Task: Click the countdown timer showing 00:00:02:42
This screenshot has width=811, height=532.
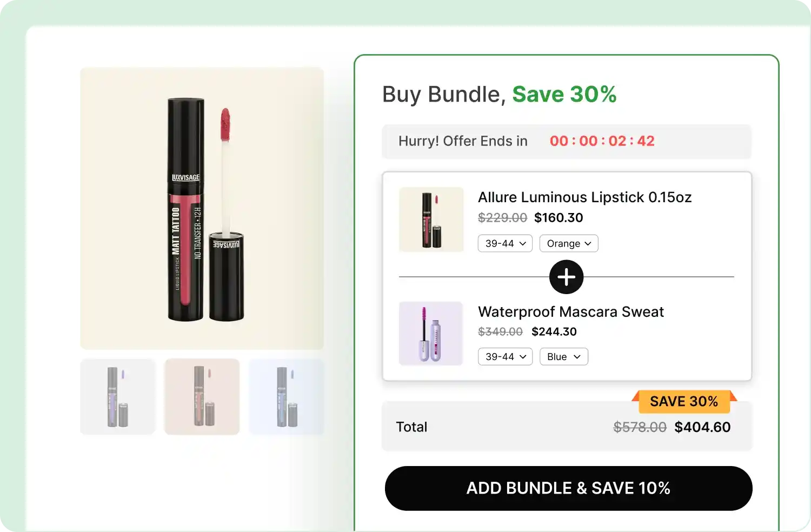Action: coord(601,141)
